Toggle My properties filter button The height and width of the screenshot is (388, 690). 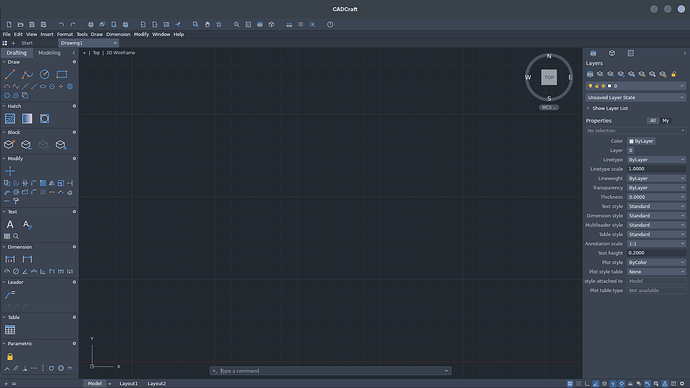click(x=665, y=121)
